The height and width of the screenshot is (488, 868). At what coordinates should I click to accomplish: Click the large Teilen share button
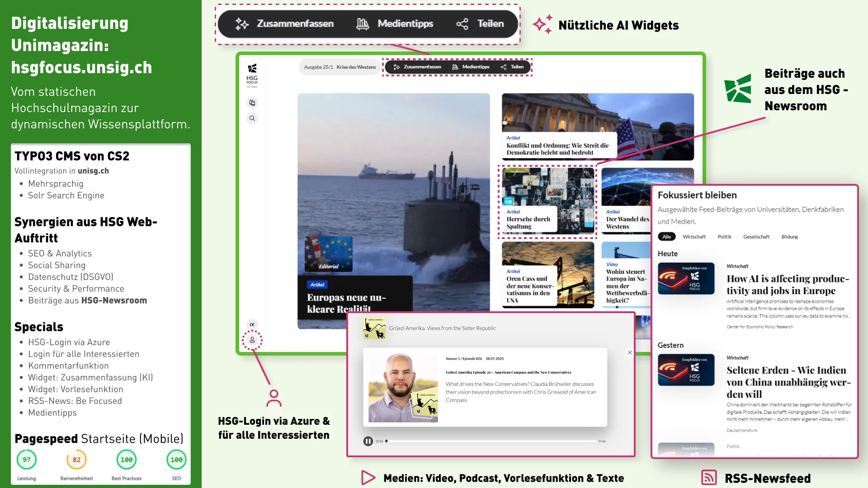(480, 24)
